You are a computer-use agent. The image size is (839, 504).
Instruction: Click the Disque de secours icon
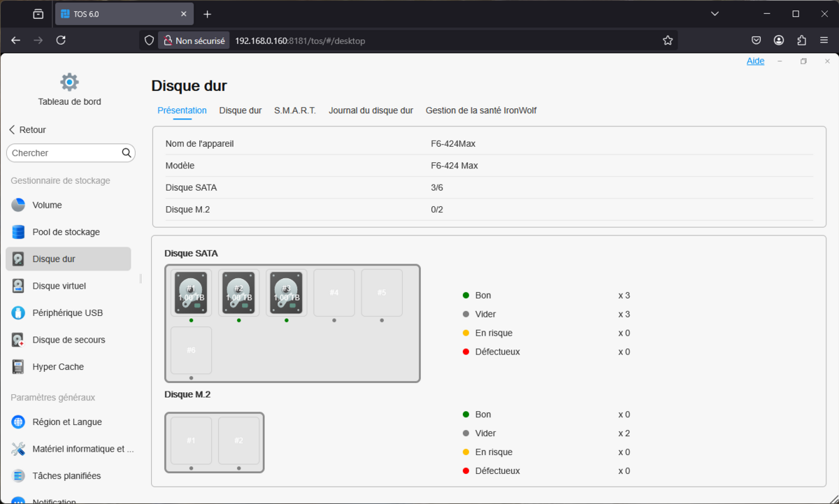(x=18, y=340)
